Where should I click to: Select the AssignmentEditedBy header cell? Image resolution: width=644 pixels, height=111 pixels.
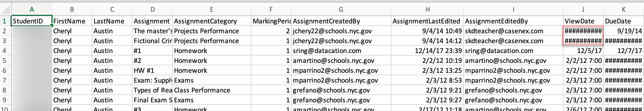(x=513, y=21)
